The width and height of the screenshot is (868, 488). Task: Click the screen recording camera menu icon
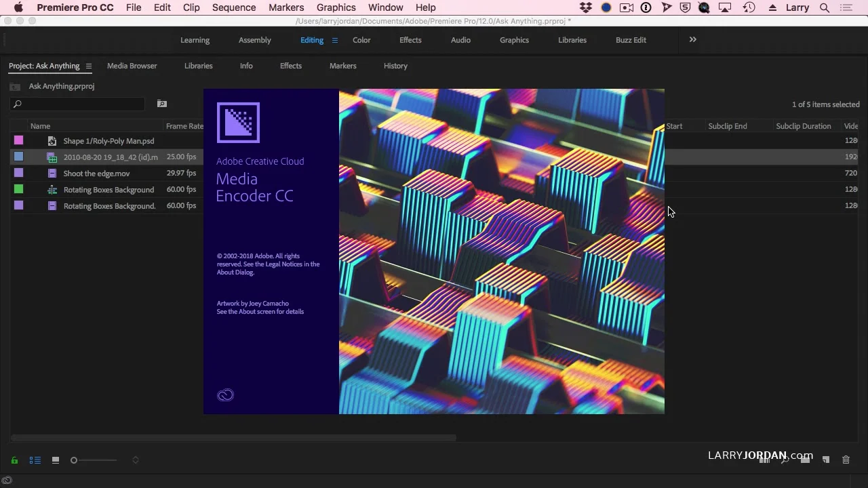[x=627, y=7]
